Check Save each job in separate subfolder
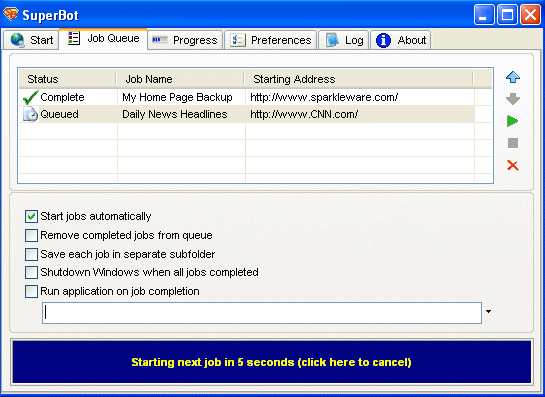The width and height of the screenshot is (545, 397). (x=31, y=254)
